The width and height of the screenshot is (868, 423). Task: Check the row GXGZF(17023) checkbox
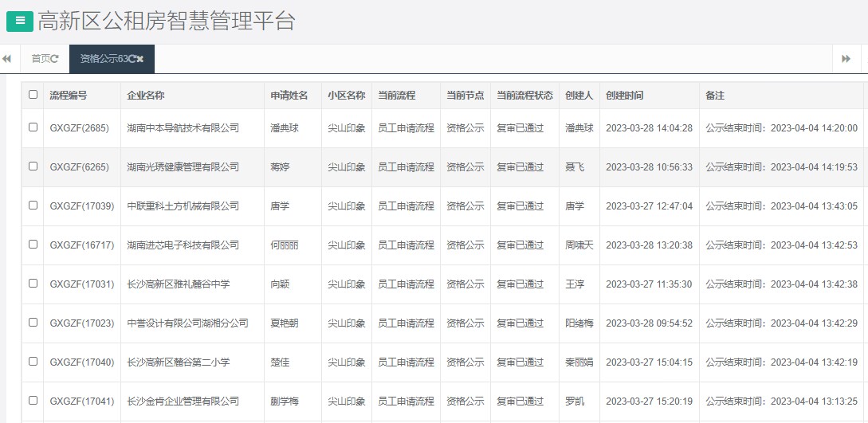(x=33, y=322)
